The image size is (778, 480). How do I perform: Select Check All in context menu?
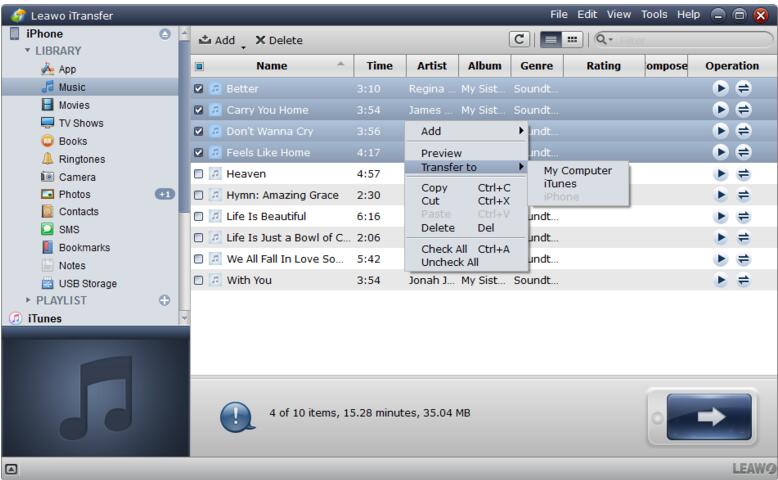444,249
